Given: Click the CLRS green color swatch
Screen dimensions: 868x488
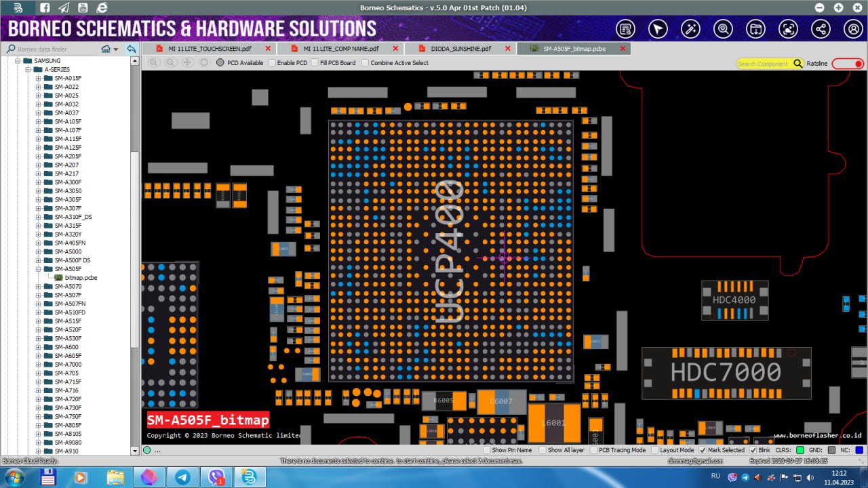Looking at the screenshot, I should click(x=800, y=450).
